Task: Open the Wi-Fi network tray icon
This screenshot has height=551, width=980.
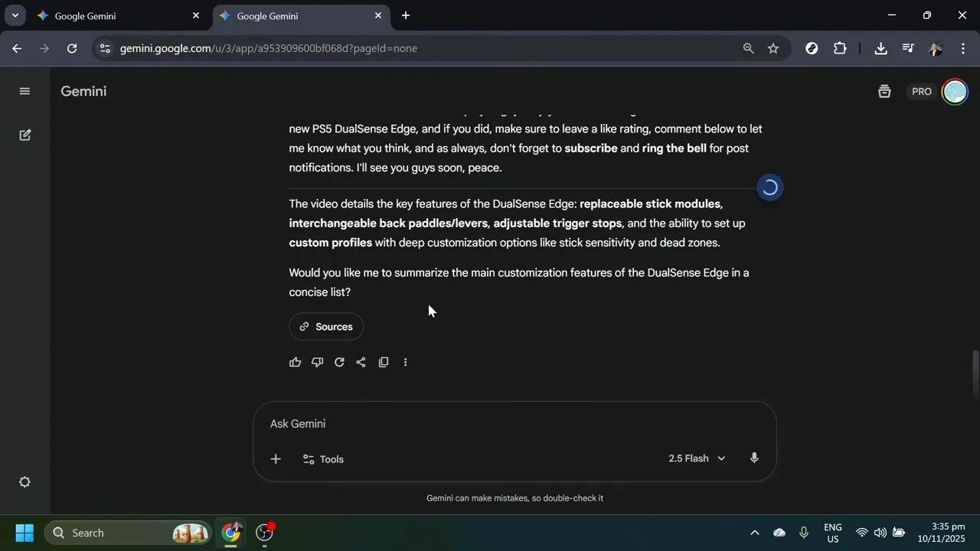Action: pyautogui.click(x=861, y=533)
